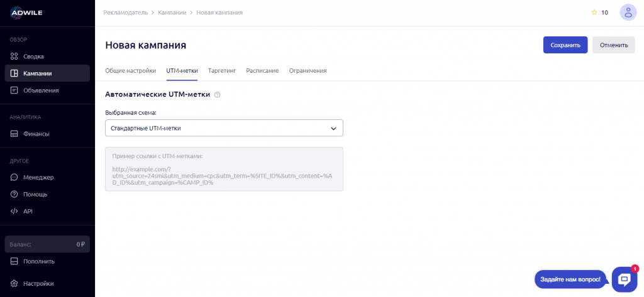644x297 pixels.
Task: Open the Менеджер chat icon
Action: coord(14,178)
